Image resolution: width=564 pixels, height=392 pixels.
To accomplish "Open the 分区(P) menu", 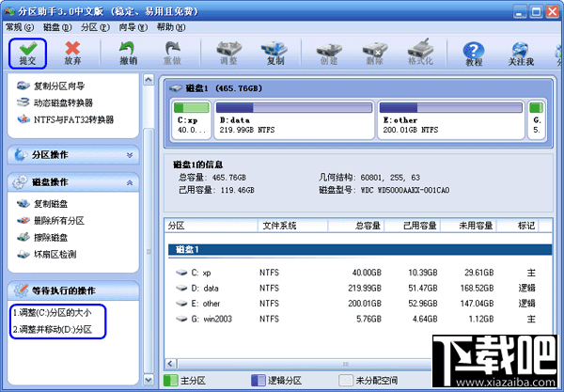I will (x=95, y=27).
